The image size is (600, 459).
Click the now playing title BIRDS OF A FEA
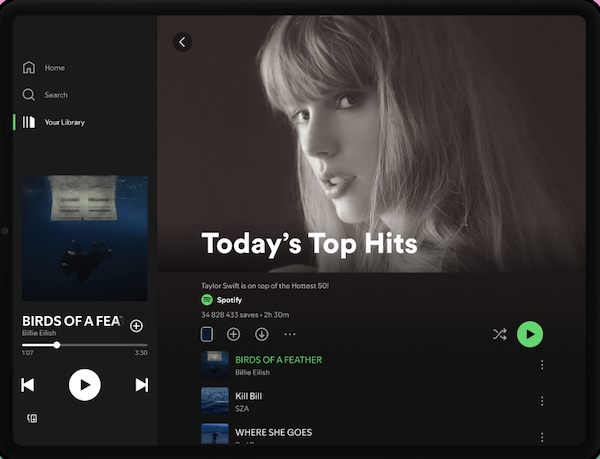[x=72, y=321]
